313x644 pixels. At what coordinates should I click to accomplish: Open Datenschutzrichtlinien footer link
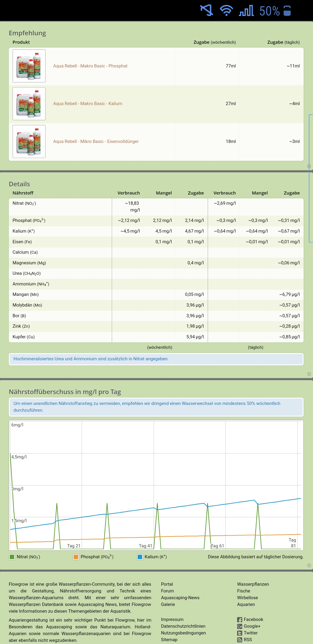pyautogui.click(x=183, y=626)
